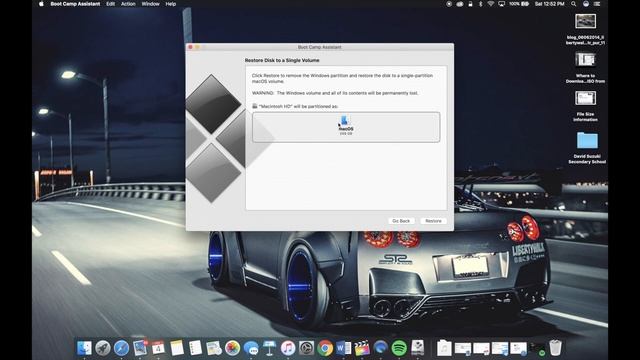Click the AirPlay display icon
This screenshot has height=360, width=640.
(x=502, y=4)
